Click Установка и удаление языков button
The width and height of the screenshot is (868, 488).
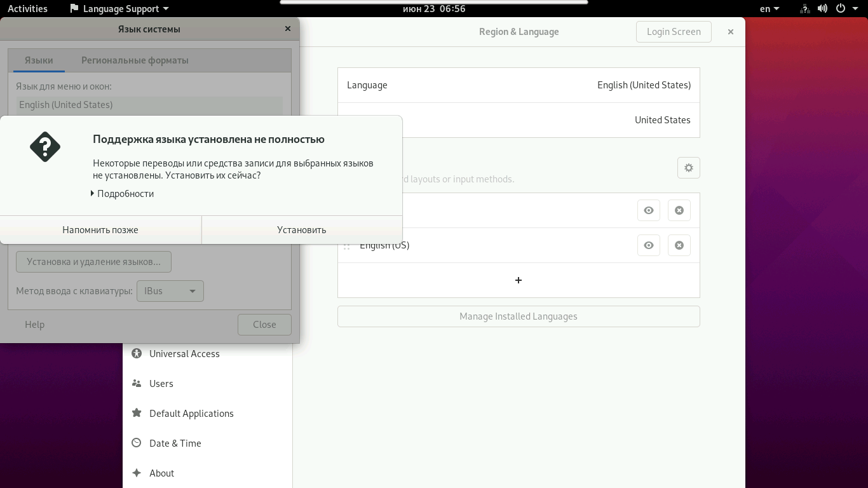93,262
